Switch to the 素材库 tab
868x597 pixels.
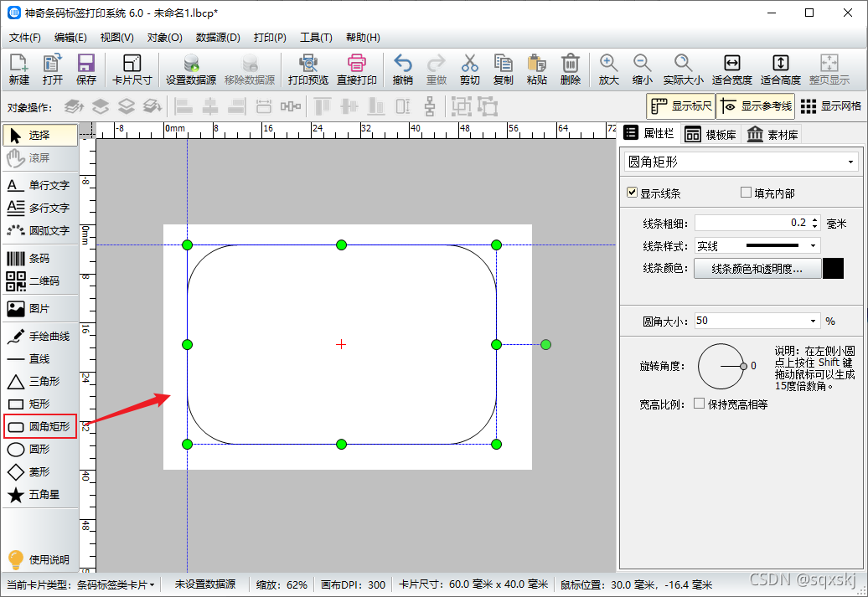pos(772,135)
